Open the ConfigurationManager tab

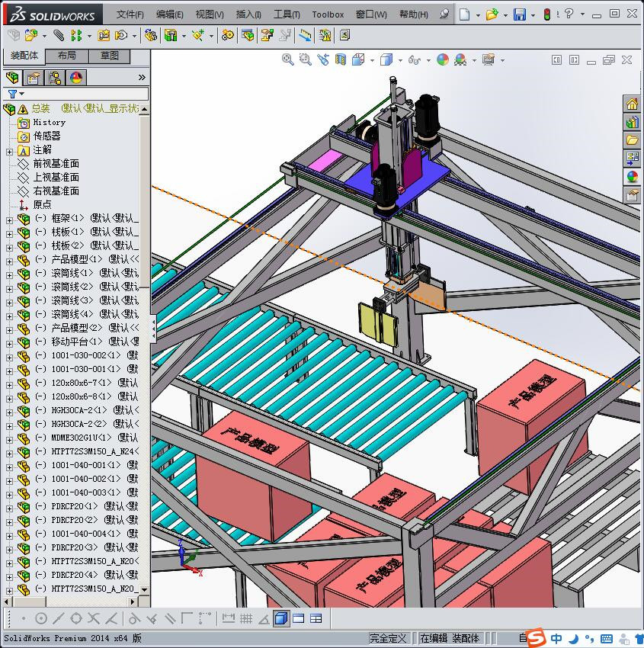tap(55, 77)
